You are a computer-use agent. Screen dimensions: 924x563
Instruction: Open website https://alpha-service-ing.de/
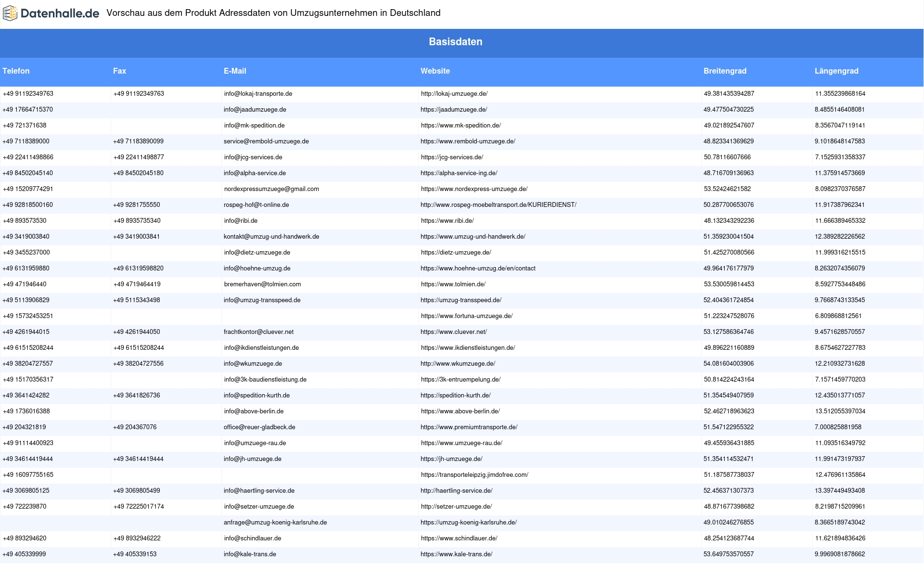[x=459, y=173]
